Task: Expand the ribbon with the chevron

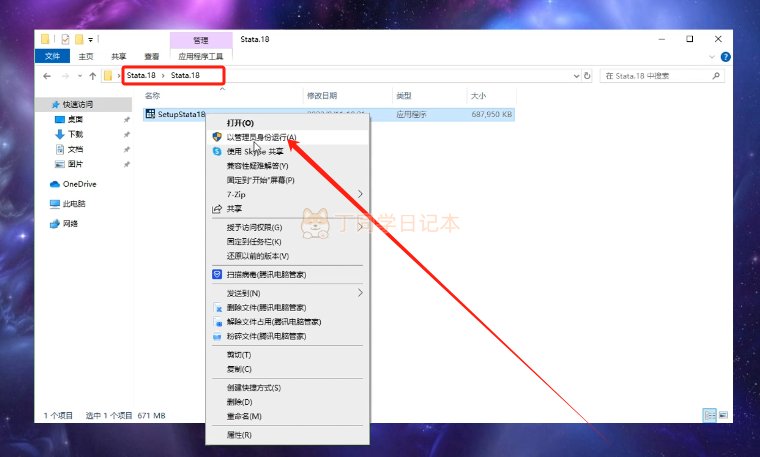Action: (x=712, y=57)
